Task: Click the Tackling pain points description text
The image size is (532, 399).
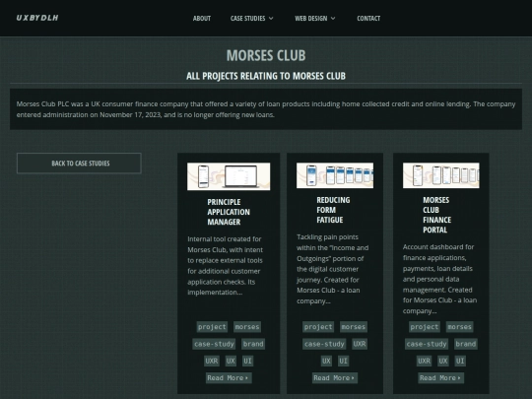Action: (x=333, y=269)
